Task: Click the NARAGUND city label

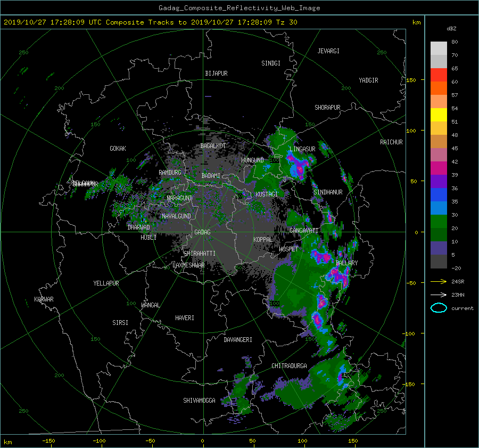Action: point(180,198)
